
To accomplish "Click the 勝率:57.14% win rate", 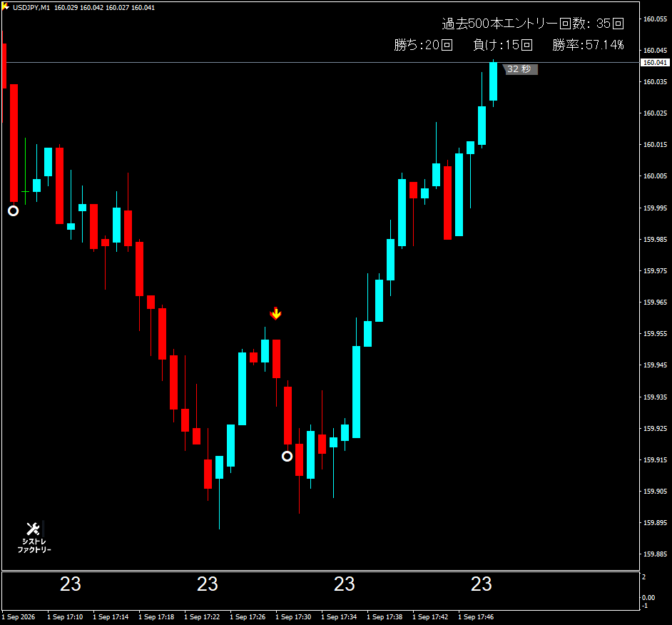I will 588,44.
